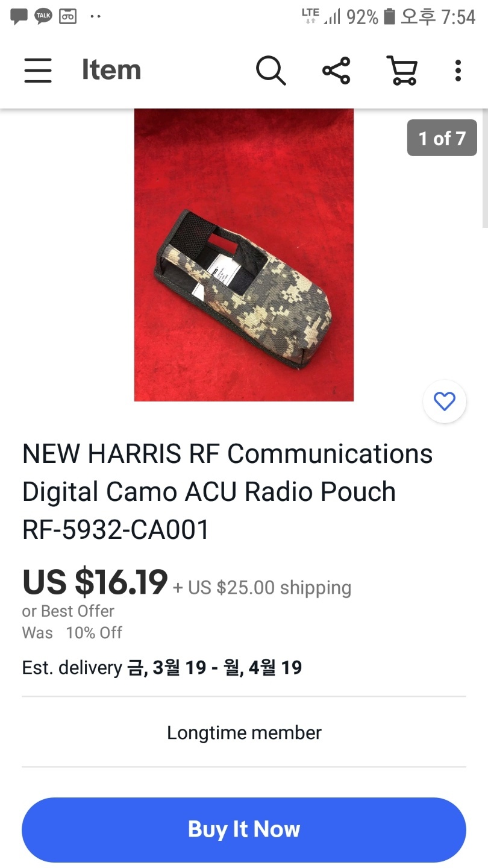488x868 pixels.
Task: Tap the battery status icon
Action: 389,17
